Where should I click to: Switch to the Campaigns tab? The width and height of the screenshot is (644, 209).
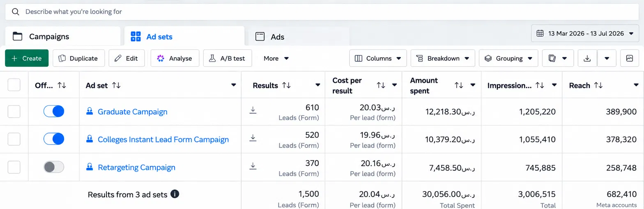click(63, 37)
